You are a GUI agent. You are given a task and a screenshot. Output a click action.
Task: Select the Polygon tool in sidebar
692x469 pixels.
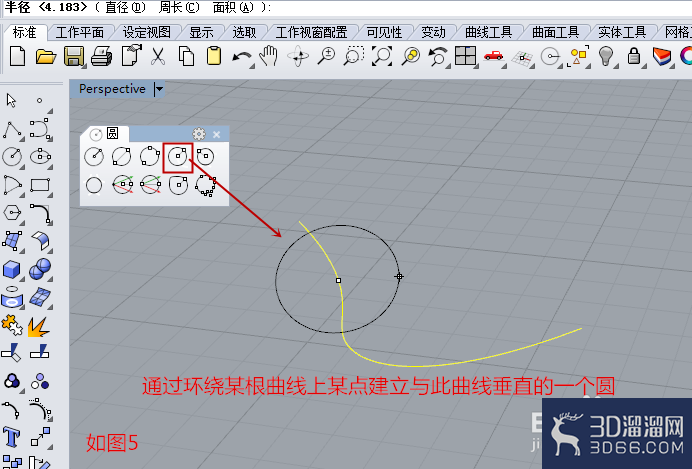12,214
